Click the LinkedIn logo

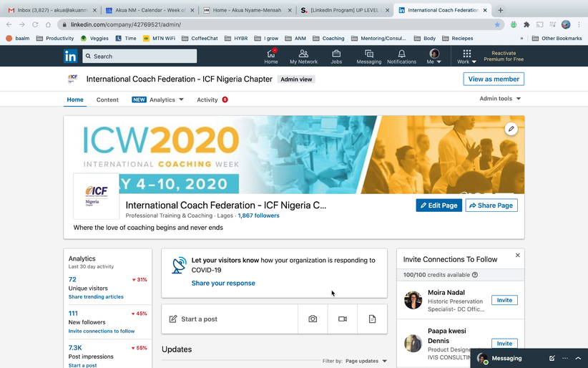point(71,56)
